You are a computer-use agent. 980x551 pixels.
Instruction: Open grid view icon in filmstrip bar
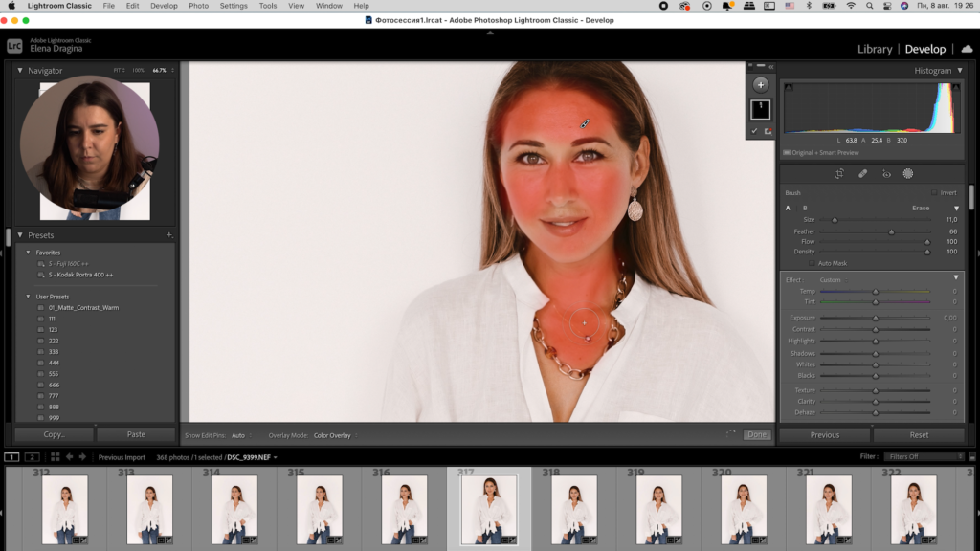coord(56,457)
